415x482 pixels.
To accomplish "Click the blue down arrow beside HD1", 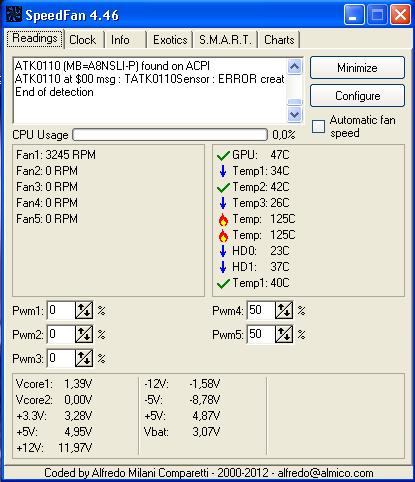I will 223,267.
